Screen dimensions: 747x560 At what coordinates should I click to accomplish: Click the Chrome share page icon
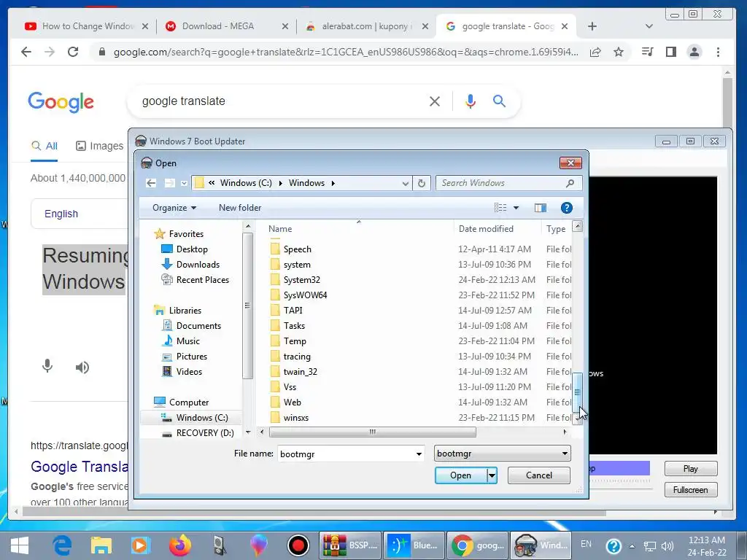(x=595, y=52)
